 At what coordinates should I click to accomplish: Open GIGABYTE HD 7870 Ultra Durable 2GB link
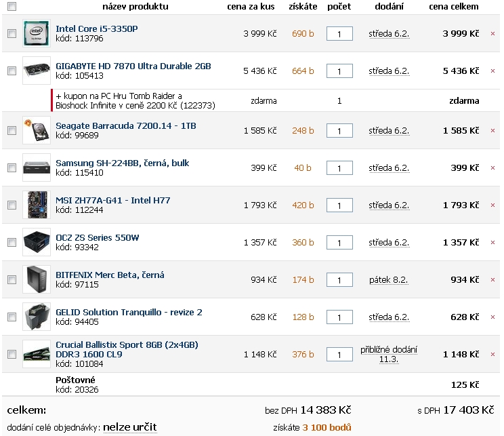[133, 66]
